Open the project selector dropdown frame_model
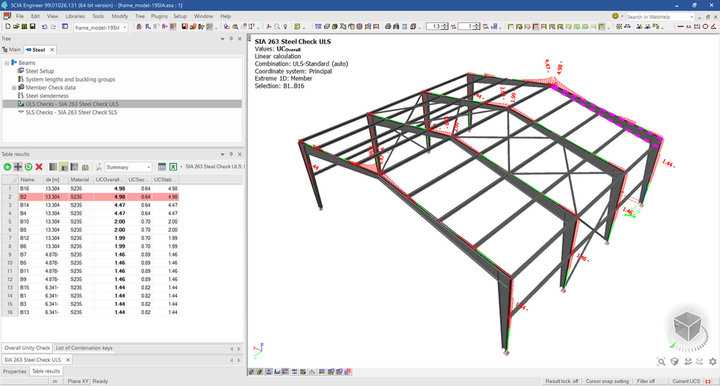The width and height of the screenshot is (720, 386). pos(100,27)
